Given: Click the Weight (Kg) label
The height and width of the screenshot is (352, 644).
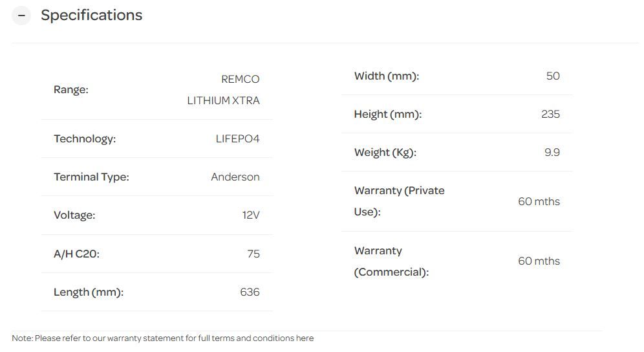Looking at the screenshot, I should (x=385, y=153).
